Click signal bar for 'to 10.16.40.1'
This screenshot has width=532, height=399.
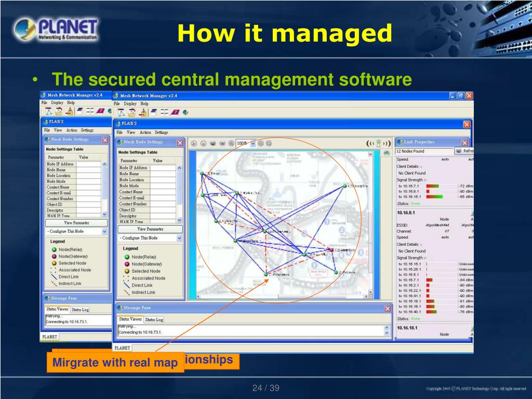(432, 312)
